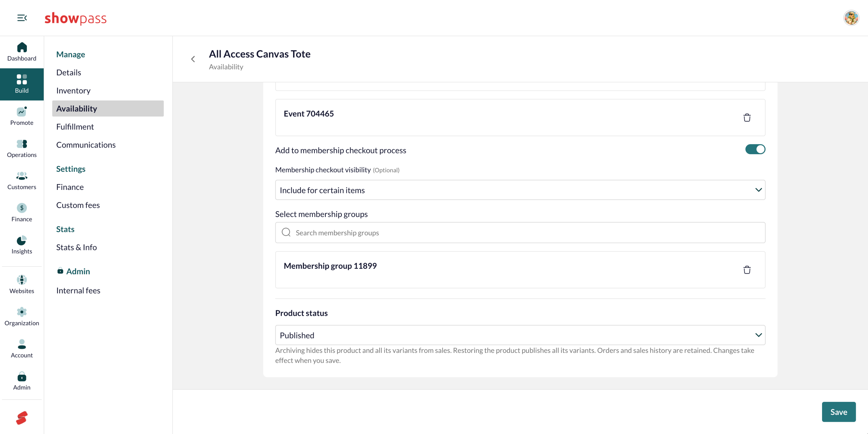
Task: Open the Finance section in left rail
Action: pyautogui.click(x=22, y=213)
